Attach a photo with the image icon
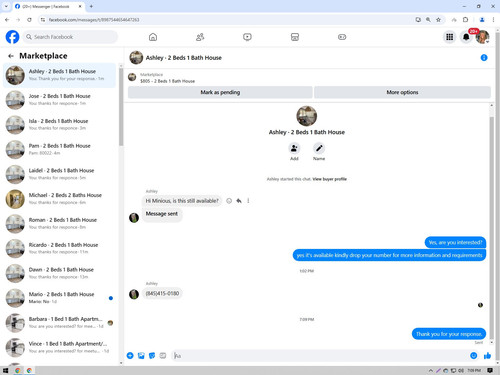This screenshot has width=500, height=375. [x=141, y=356]
